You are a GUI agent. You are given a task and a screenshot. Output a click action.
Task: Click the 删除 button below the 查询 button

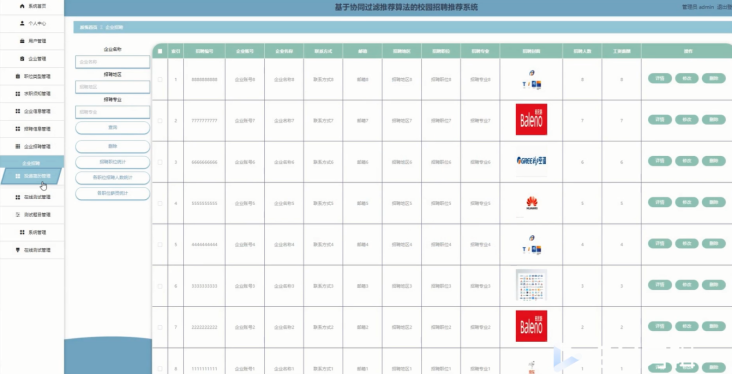pyautogui.click(x=113, y=146)
